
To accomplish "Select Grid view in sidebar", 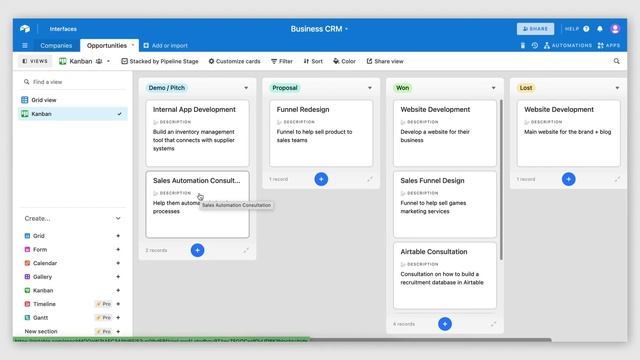I will (73, 100).
